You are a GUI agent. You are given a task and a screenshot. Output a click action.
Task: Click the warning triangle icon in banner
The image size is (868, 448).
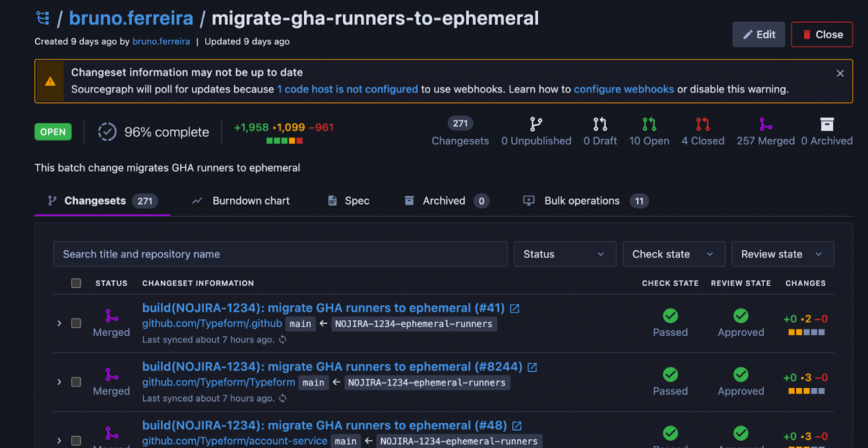point(50,81)
